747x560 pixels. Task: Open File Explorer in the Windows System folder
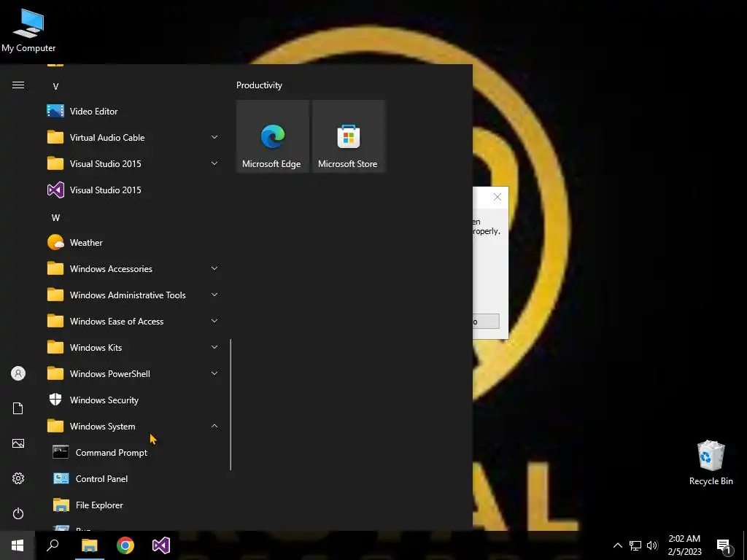pos(133,505)
